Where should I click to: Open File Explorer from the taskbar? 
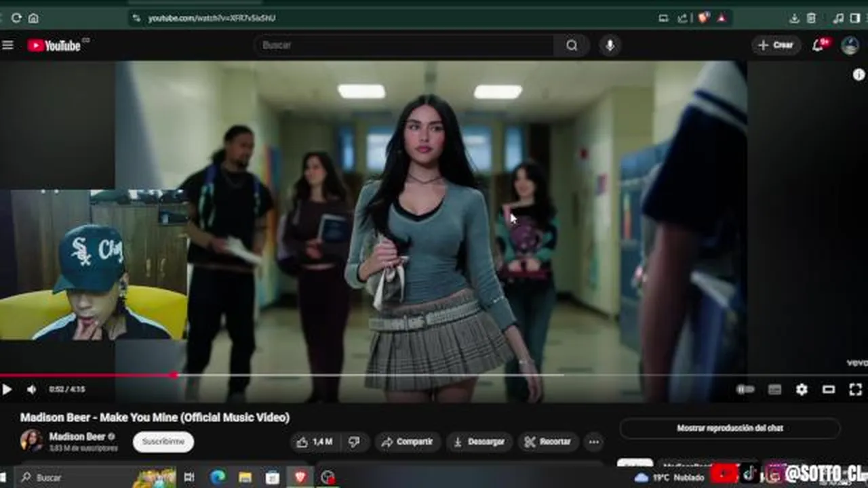coord(245,478)
